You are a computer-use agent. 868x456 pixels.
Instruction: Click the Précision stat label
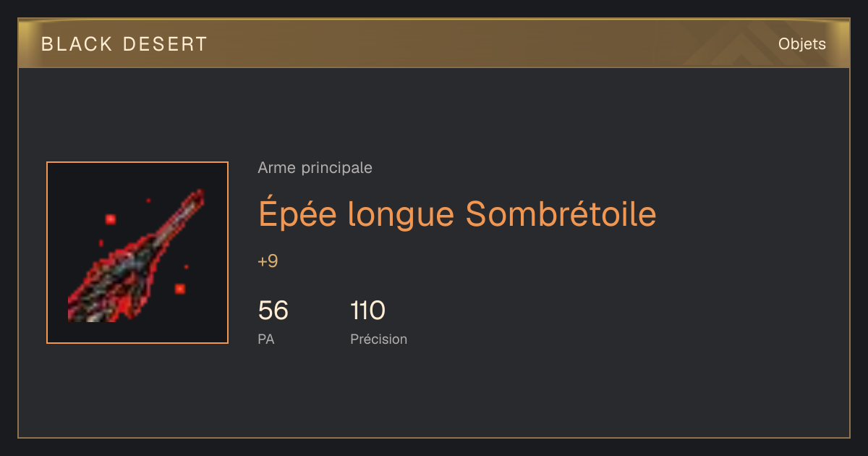[x=378, y=339]
